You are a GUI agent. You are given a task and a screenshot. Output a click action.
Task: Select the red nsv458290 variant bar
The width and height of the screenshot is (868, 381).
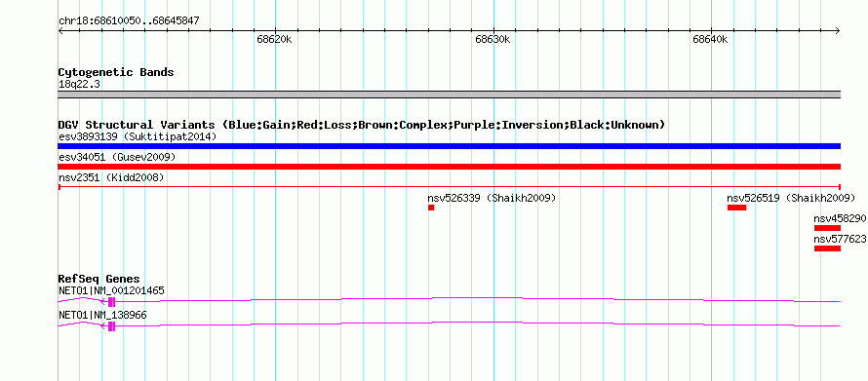[x=827, y=228]
